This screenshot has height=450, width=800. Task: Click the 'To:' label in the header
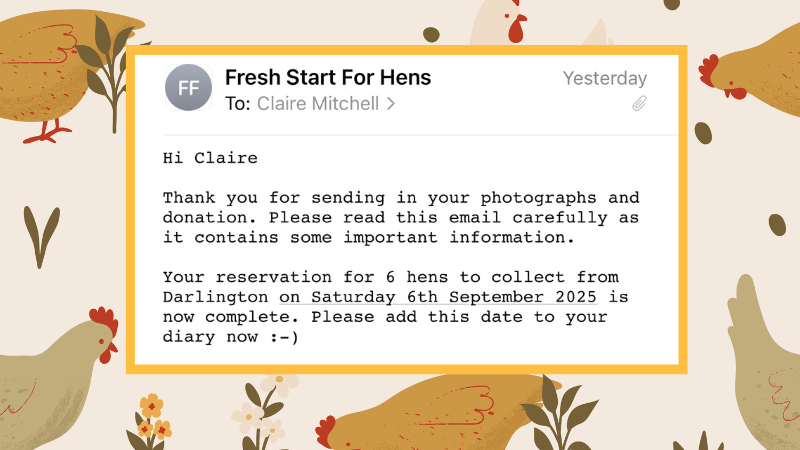pos(238,103)
